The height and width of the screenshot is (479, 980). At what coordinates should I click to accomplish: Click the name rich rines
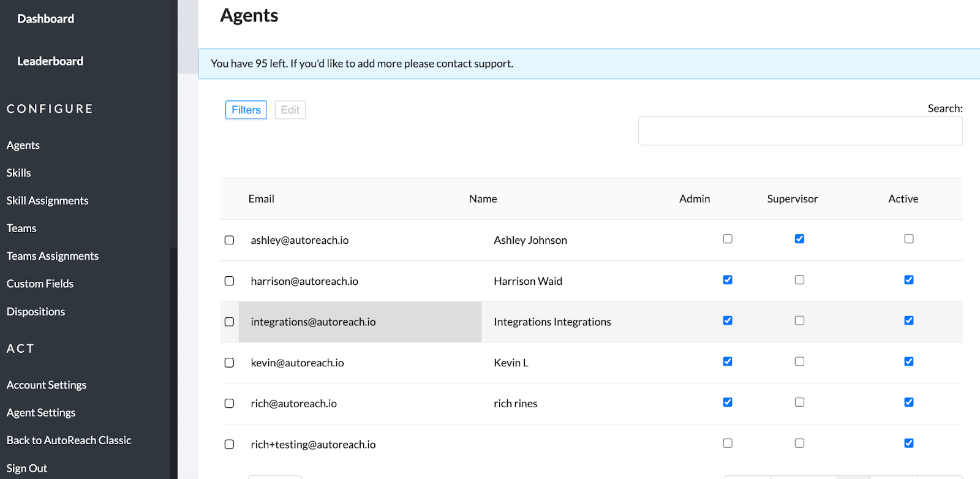pos(516,404)
